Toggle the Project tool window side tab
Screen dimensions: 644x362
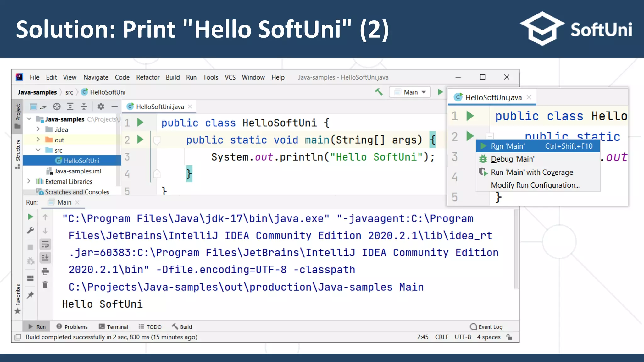pos(18,116)
